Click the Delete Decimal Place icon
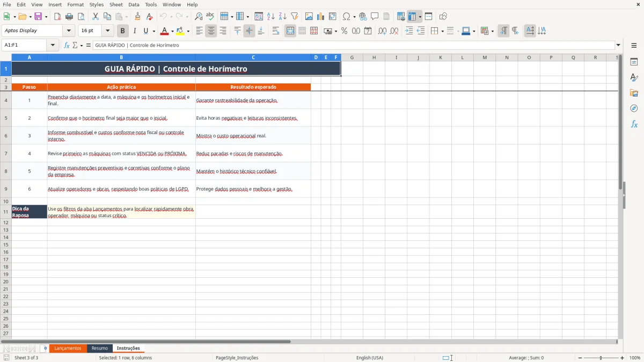The height and width of the screenshot is (362, 644). [x=394, y=31]
